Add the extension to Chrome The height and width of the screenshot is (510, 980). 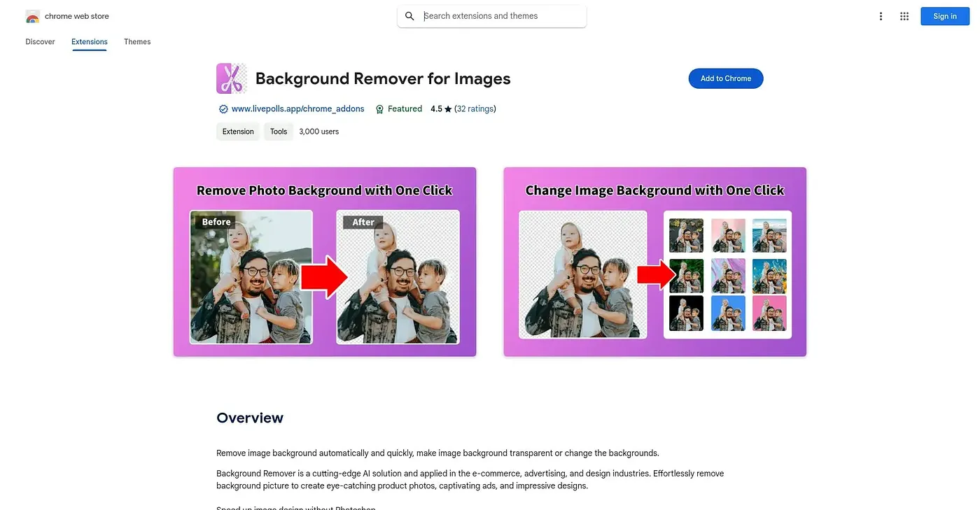point(726,78)
